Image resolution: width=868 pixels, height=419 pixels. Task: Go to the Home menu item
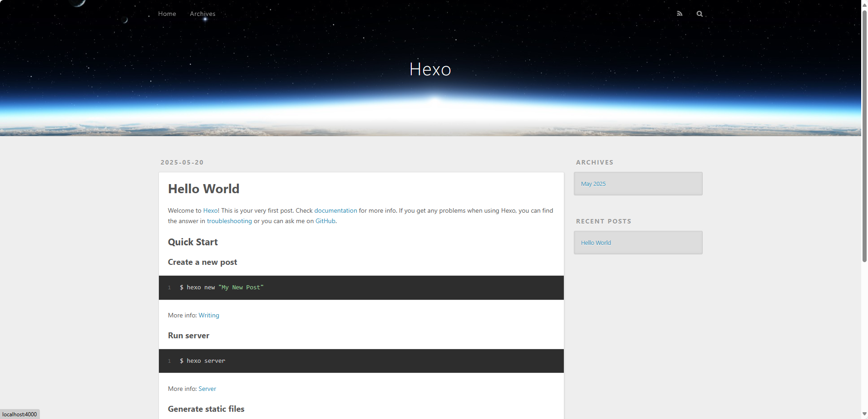pyautogui.click(x=167, y=14)
